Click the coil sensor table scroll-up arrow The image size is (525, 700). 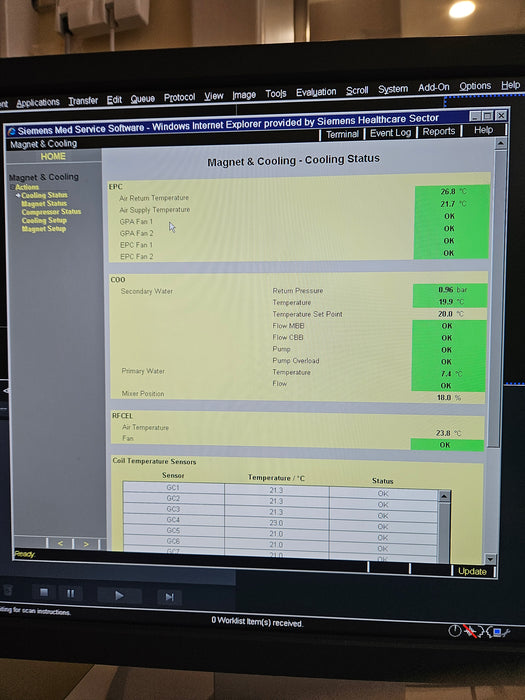[x=444, y=496]
